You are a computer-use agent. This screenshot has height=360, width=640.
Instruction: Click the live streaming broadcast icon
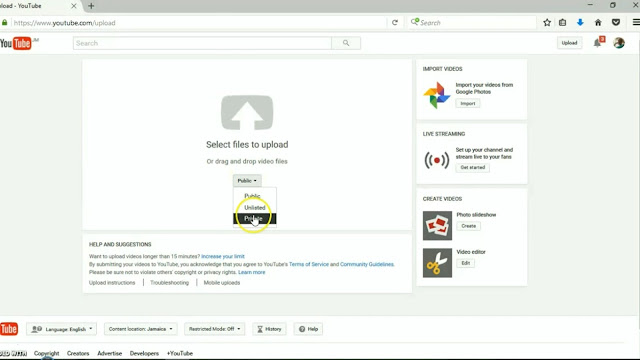tap(437, 160)
